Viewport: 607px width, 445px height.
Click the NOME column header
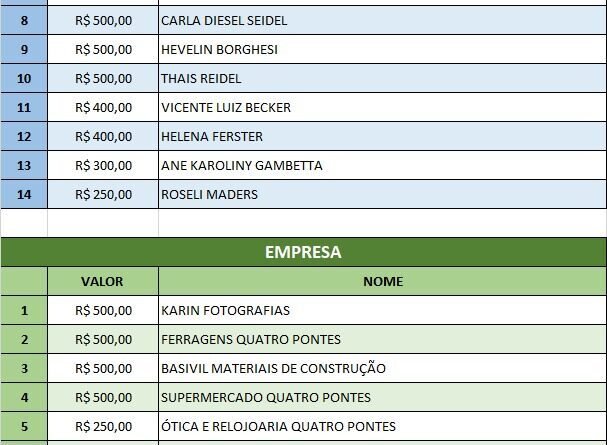[x=382, y=281]
